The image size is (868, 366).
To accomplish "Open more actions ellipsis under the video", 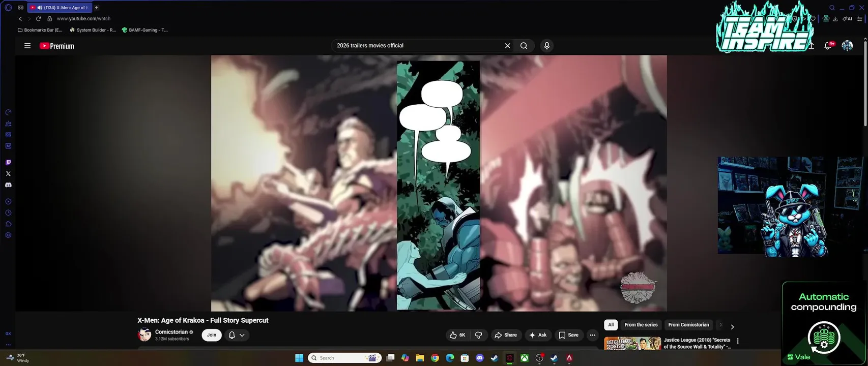I will pos(592,335).
